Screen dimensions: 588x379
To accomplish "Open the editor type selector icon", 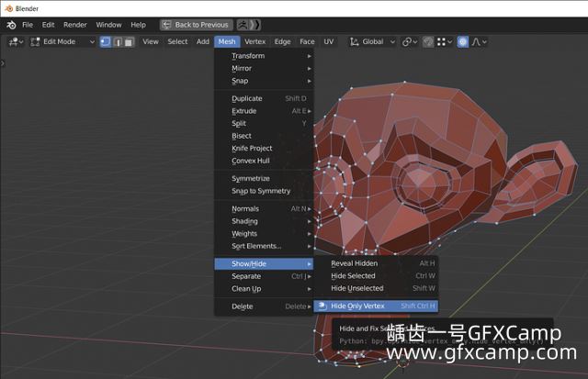I will tap(16, 42).
